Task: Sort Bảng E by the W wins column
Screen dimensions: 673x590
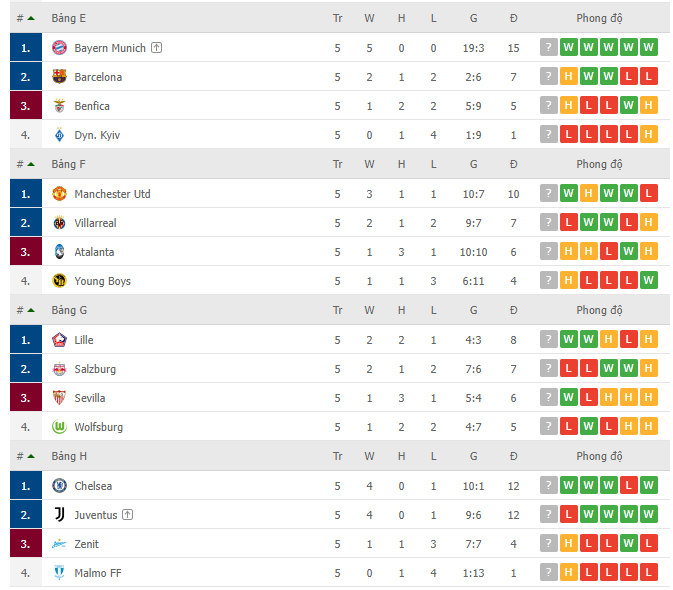Action: (x=369, y=18)
